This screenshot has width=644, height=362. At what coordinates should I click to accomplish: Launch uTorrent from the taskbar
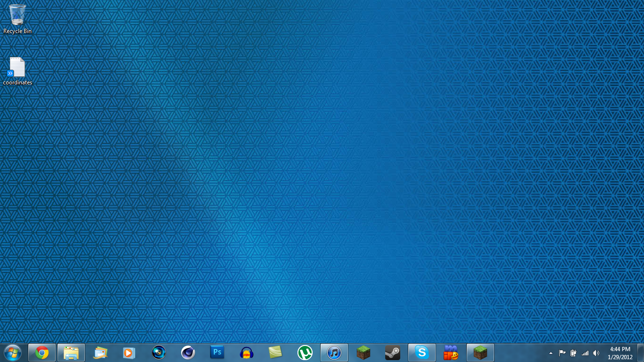305,353
